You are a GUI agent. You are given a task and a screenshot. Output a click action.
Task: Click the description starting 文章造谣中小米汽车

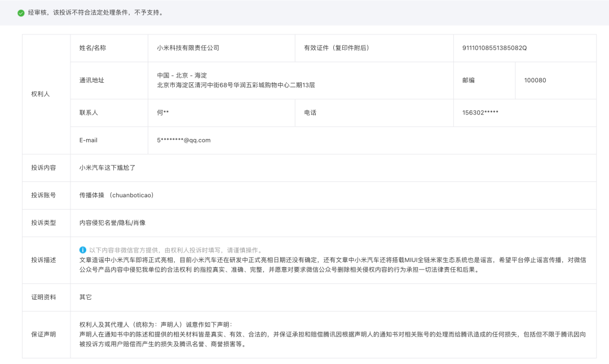click(333, 265)
